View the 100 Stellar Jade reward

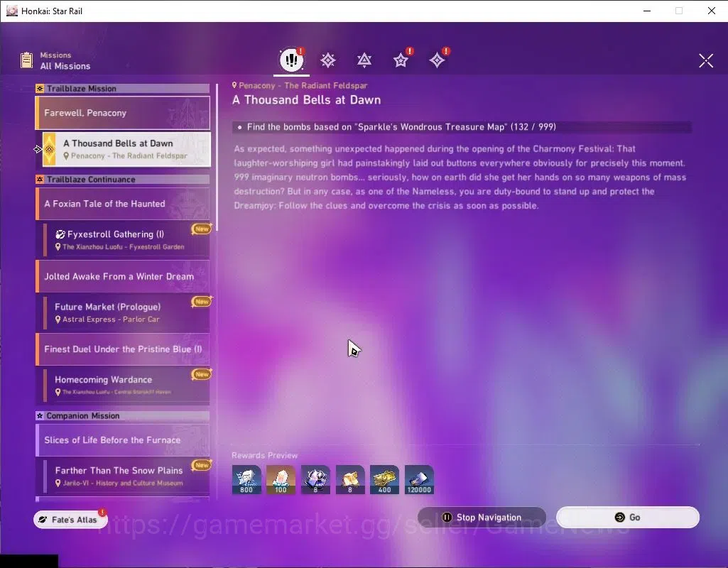[281, 479]
